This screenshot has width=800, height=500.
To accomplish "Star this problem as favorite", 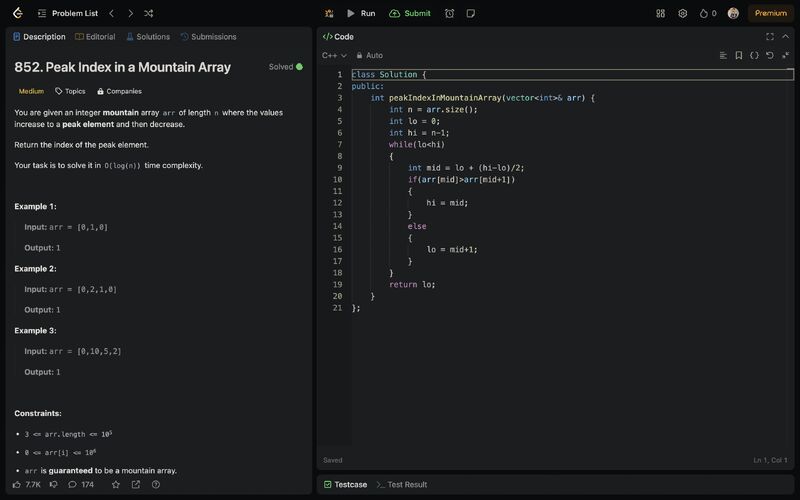I will click(115, 484).
